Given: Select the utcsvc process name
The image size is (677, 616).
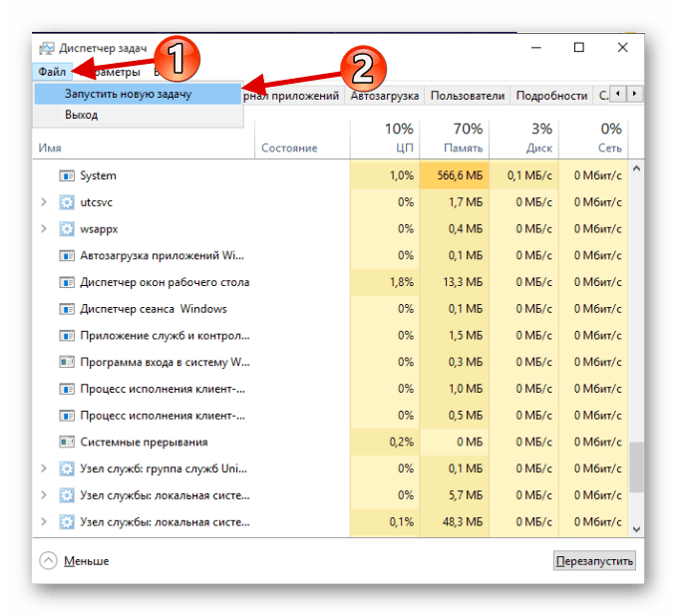Looking at the screenshot, I should pos(97,202).
